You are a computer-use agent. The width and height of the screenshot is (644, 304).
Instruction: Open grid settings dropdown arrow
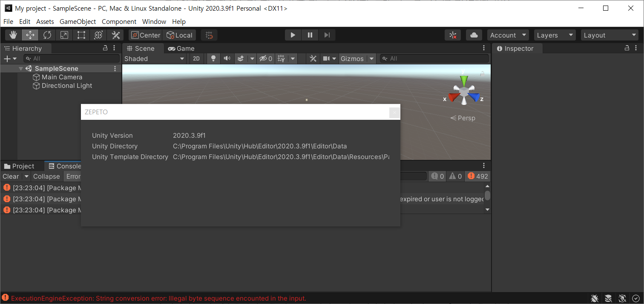(293, 58)
